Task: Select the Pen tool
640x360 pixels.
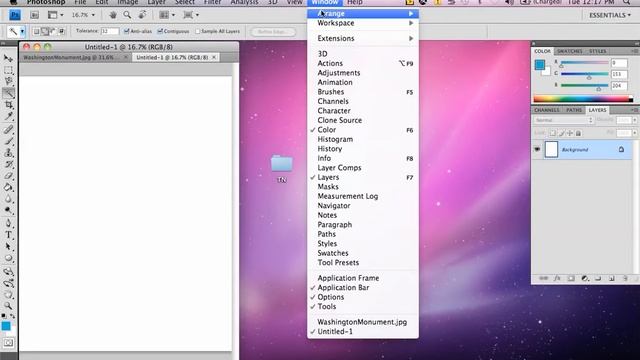Action: point(8,223)
